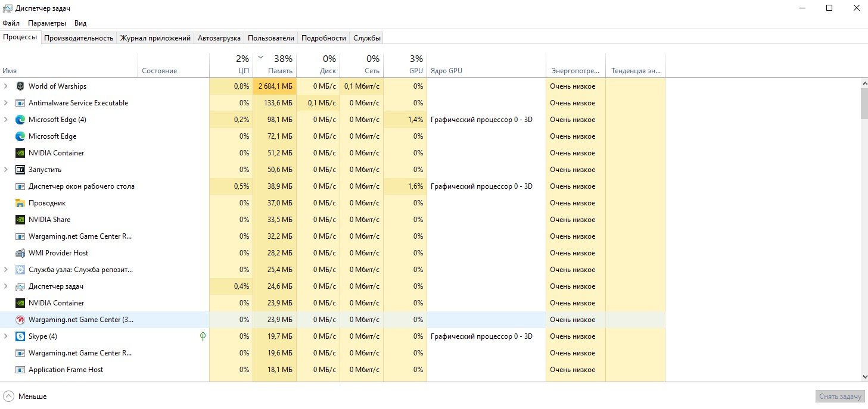Viewport: 868px width, 409px height.
Task: Go to the Службы tab
Action: (x=367, y=38)
